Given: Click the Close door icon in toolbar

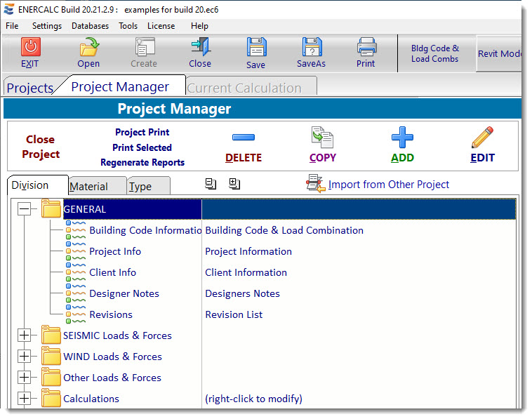Looking at the screenshot, I should coord(200,47).
